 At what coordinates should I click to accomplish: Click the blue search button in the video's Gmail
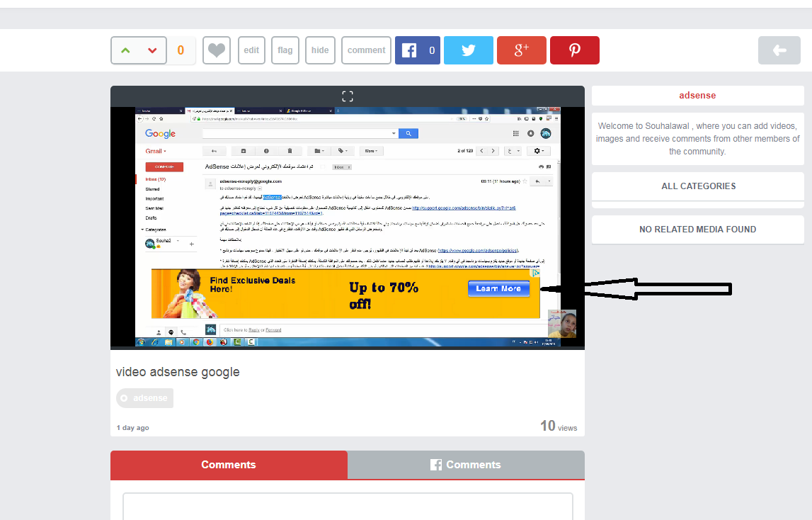click(408, 134)
